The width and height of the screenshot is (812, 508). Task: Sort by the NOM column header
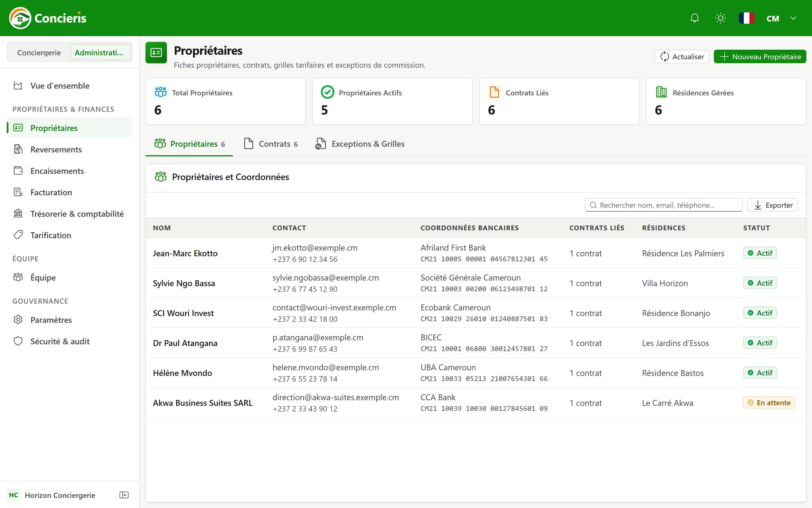point(162,228)
